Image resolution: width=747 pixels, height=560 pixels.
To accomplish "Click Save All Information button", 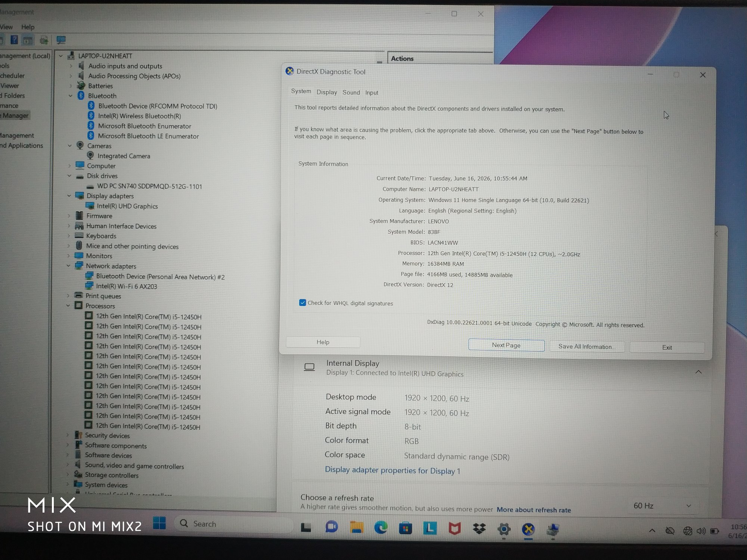I will point(587,346).
